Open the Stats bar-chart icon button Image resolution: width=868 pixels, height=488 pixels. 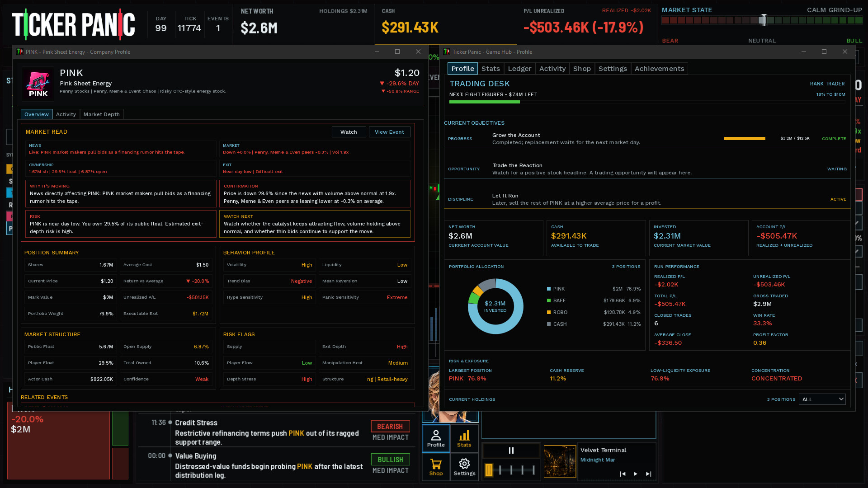[464, 439]
